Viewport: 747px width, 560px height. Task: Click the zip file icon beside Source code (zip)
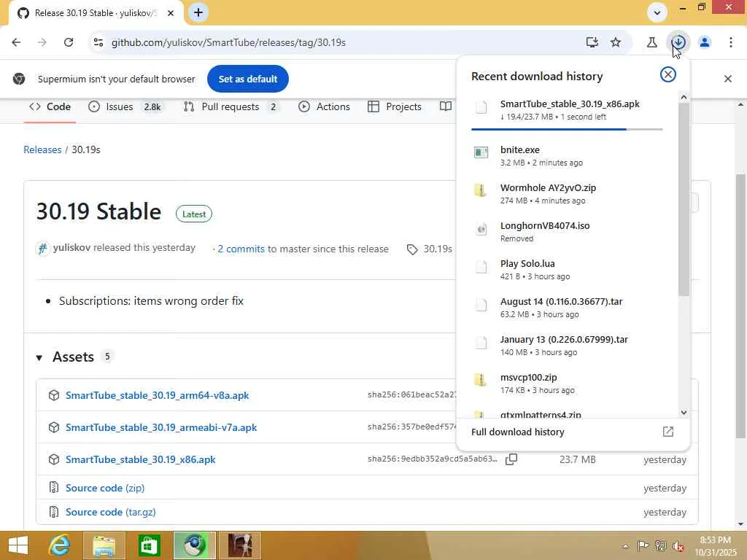click(x=54, y=488)
